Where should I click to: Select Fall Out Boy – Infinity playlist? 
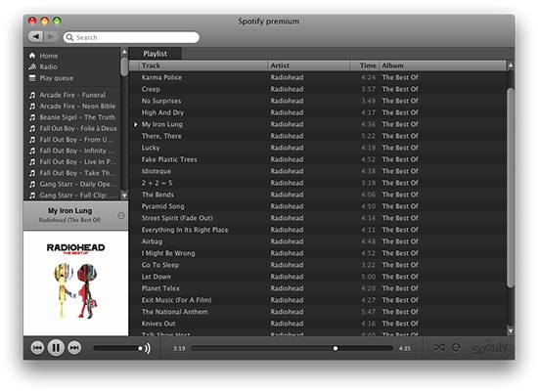[77, 151]
